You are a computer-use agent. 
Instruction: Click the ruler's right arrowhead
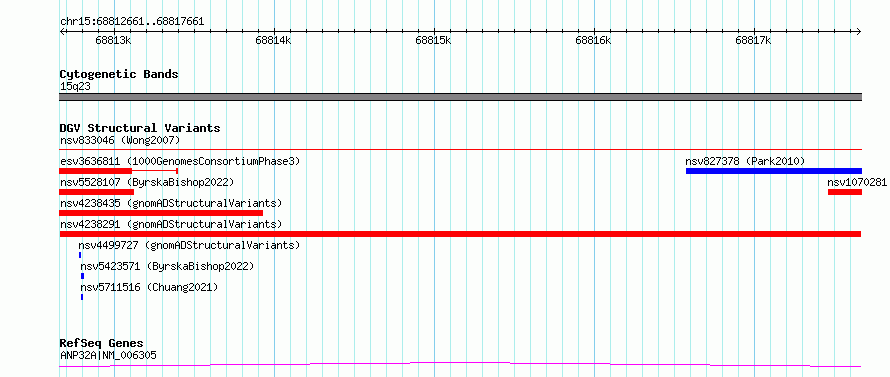tap(859, 31)
